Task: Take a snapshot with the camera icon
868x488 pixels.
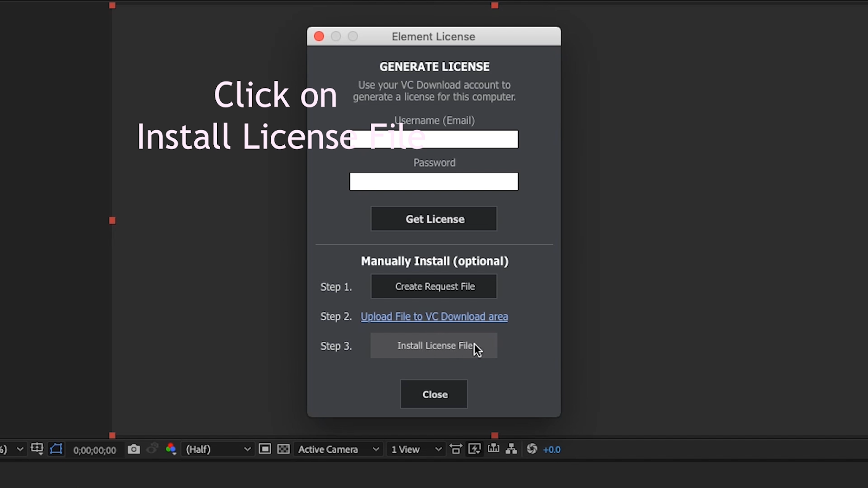Action: tap(133, 449)
